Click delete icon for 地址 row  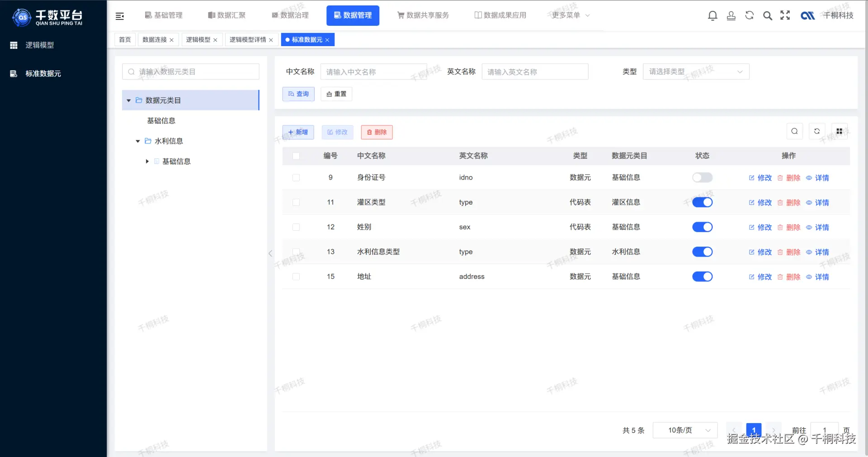(x=780, y=277)
